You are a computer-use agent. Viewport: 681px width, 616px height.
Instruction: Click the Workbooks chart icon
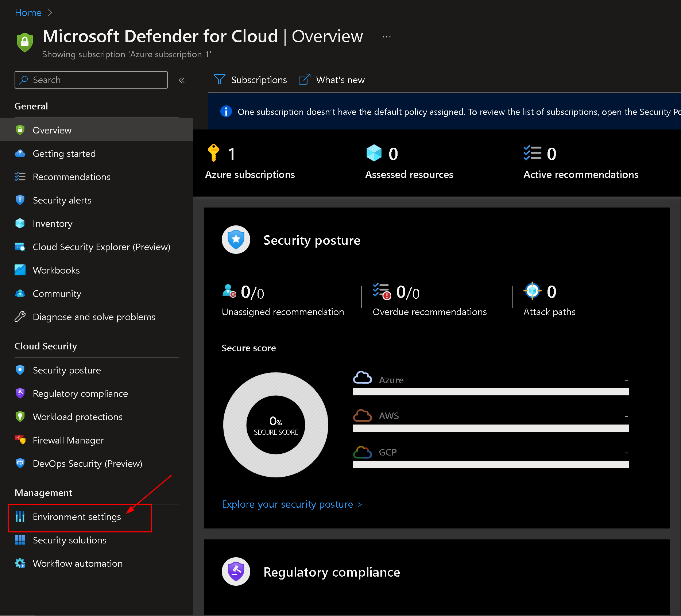pos(20,270)
